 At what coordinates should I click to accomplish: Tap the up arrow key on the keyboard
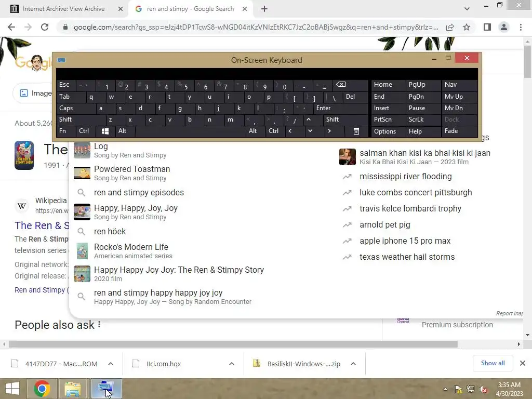309,119
